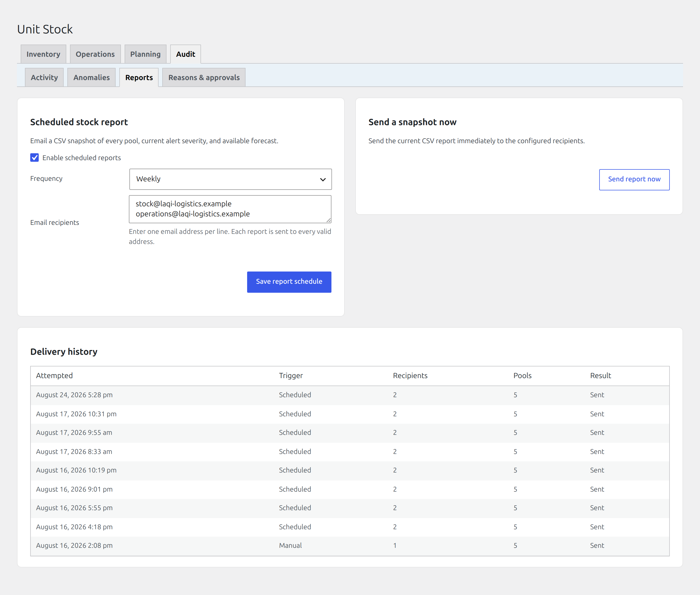The image size is (700, 595).
Task: Select the August 16, 2026 9:01 pm entry
Action: pos(350,489)
